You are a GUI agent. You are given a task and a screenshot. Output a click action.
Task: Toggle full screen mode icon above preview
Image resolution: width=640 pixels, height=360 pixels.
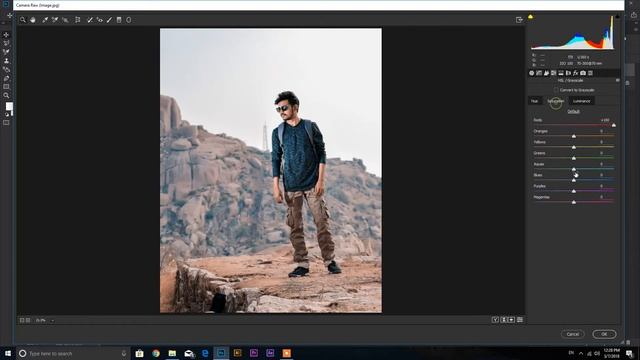click(519, 20)
